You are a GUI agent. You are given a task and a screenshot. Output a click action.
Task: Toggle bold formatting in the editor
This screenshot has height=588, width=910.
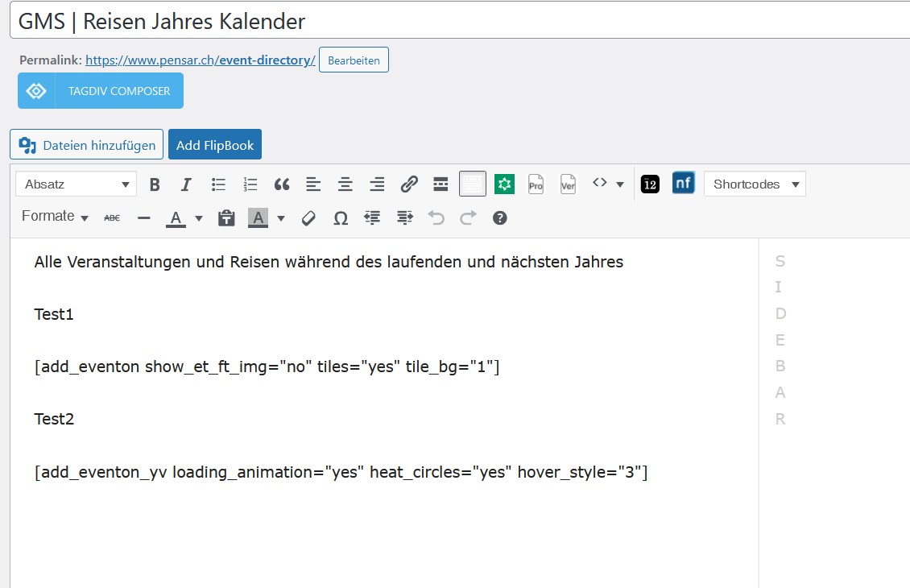pyautogui.click(x=155, y=184)
